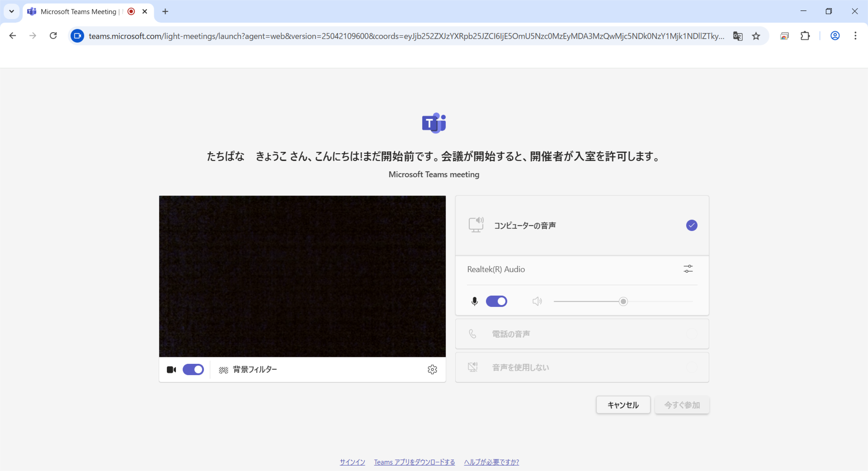The width and height of the screenshot is (868, 471).
Task: Open the Chrome profile icon
Action: 835,36
